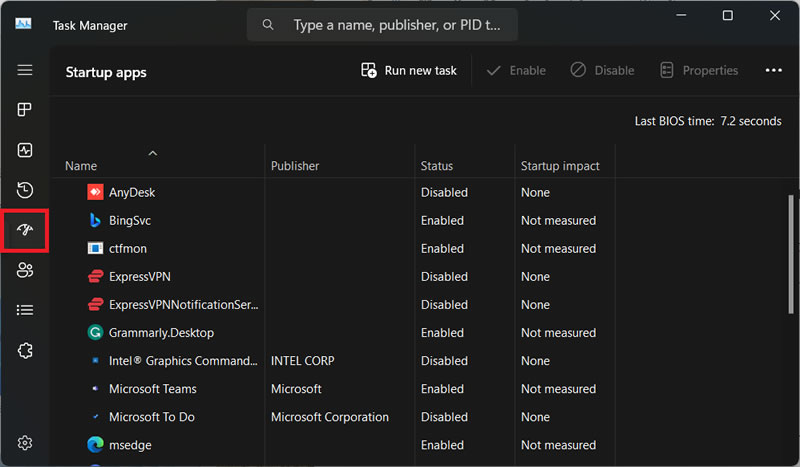Click Enabled status in Microsoft Teams row
Screen dimensions: 800x467
point(442,389)
